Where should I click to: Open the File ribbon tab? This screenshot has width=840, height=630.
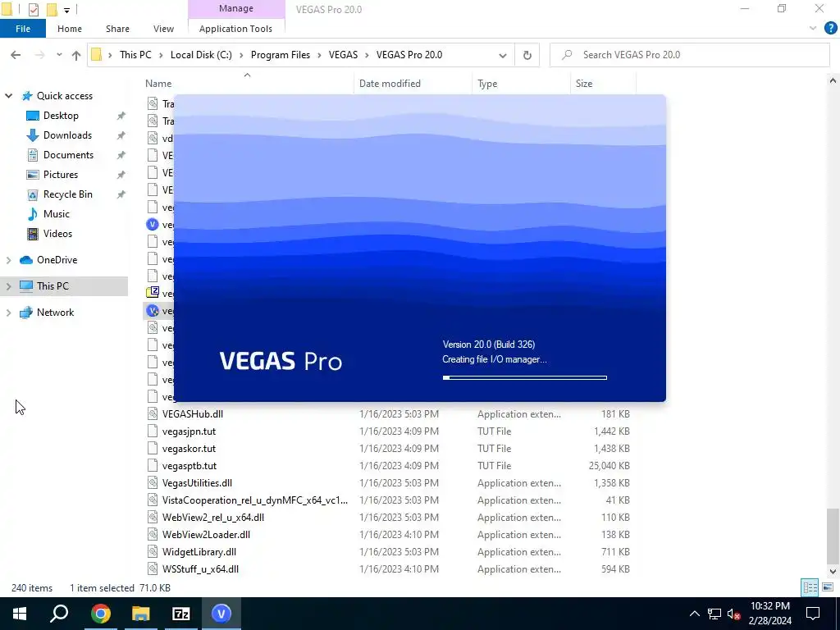23,29
